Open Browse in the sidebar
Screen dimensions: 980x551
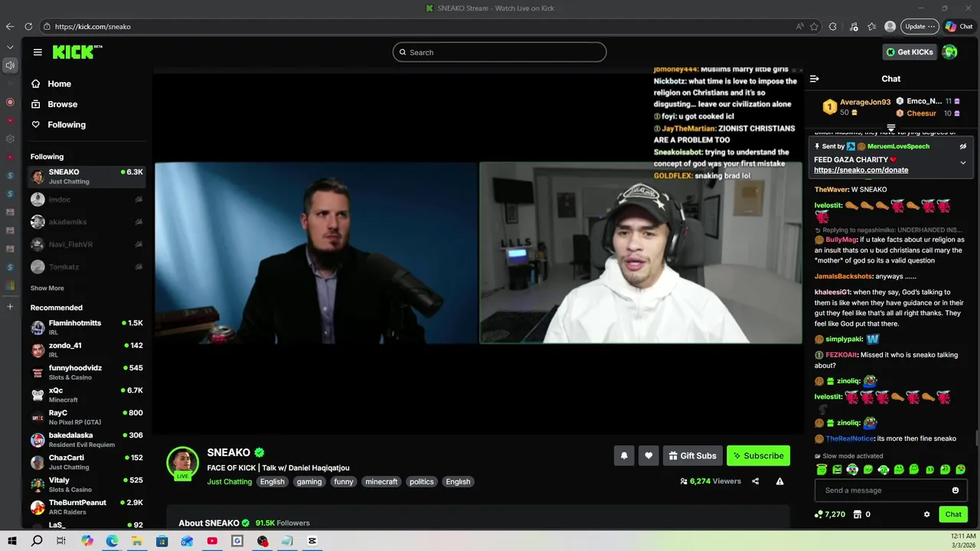click(x=54, y=104)
